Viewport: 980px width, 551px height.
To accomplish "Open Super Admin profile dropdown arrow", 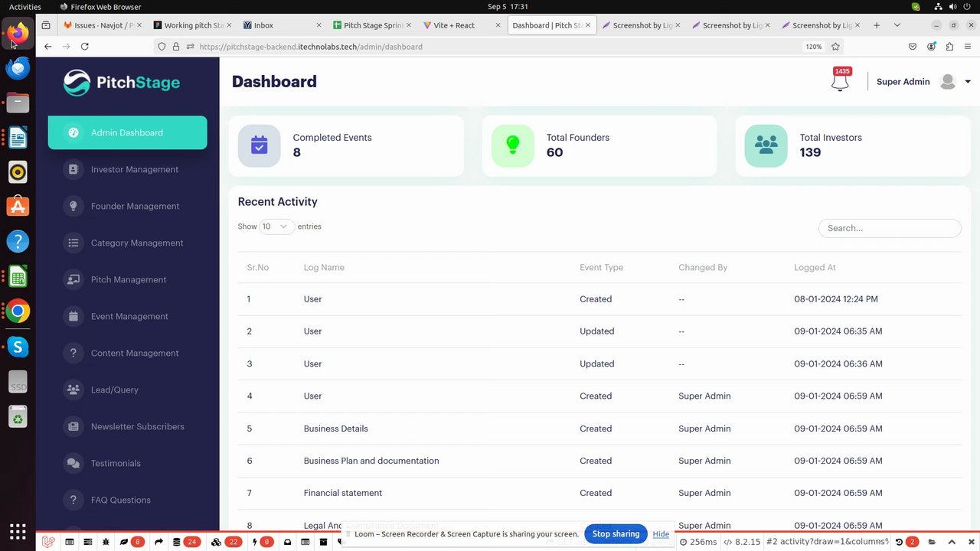I will (x=968, y=82).
